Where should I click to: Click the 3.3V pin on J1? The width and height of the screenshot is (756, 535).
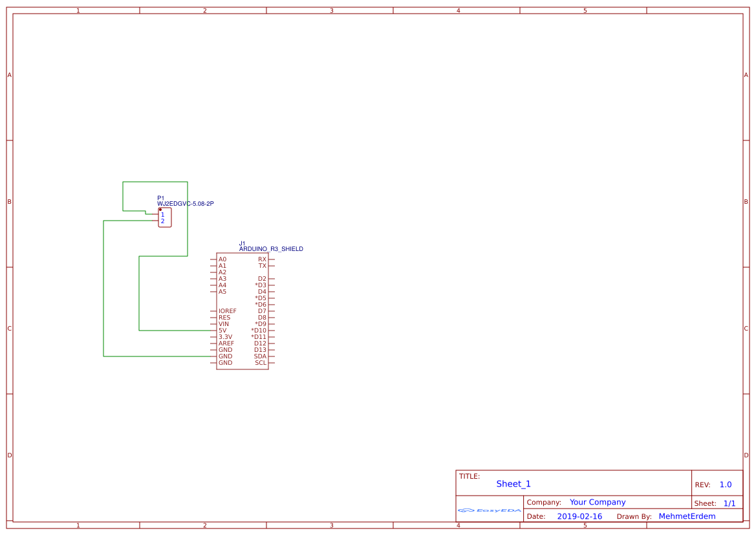click(213, 336)
